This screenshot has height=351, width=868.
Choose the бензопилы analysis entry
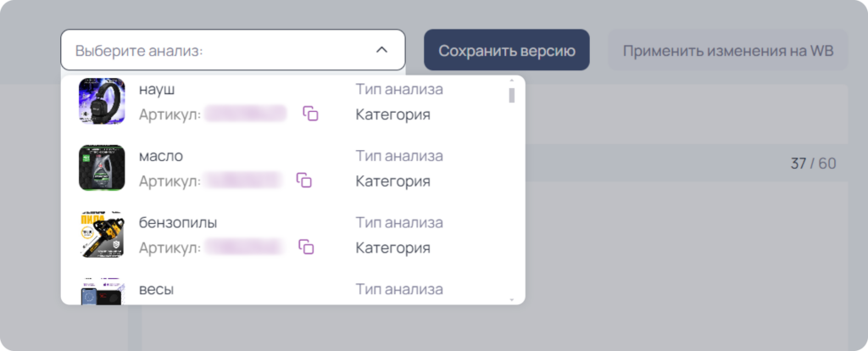(289, 234)
